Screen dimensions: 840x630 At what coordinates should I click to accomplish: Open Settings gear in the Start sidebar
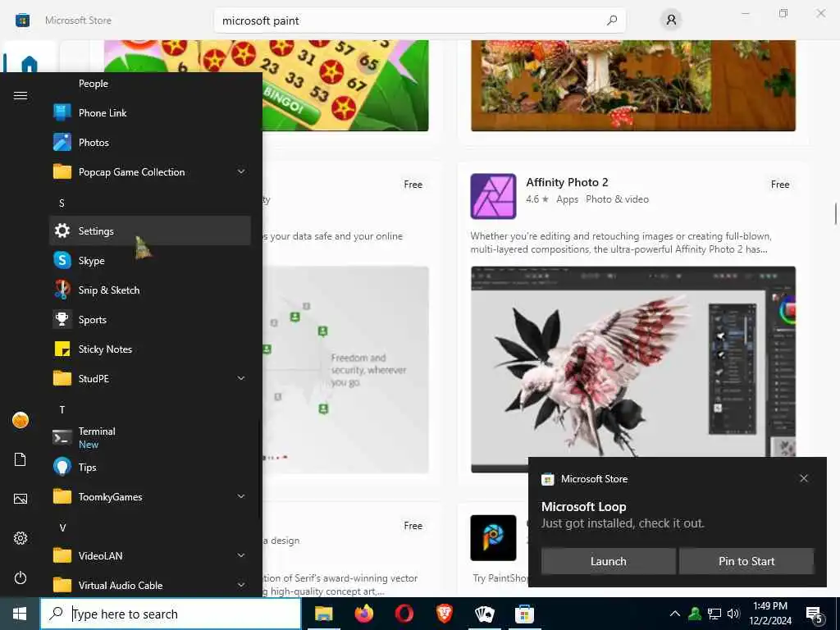click(x=21, y=538)
